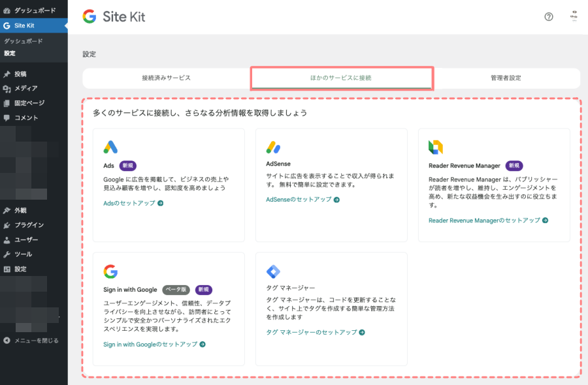
Task: Click the Ads description starting with Google に広告を掲載して
Action: pyautogui.click(x=166, y=183)
